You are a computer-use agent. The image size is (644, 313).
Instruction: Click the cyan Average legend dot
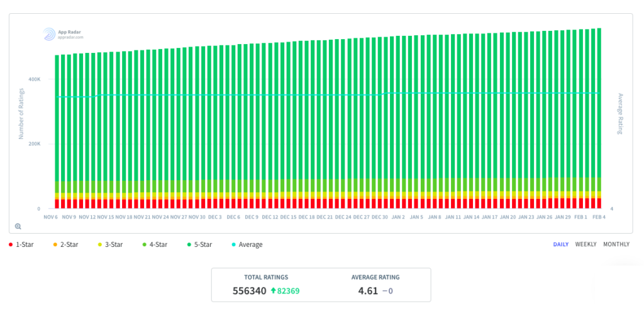(x=234, y=245)
